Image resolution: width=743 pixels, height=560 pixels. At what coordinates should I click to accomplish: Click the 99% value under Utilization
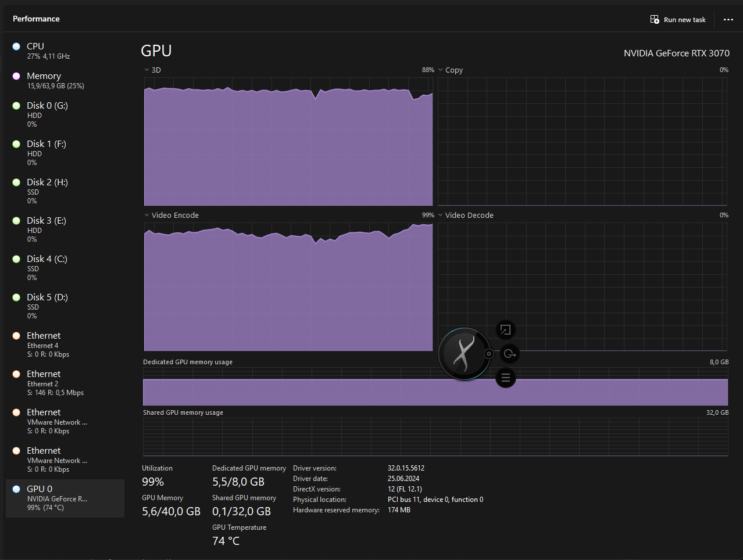[x=153, y=482]
